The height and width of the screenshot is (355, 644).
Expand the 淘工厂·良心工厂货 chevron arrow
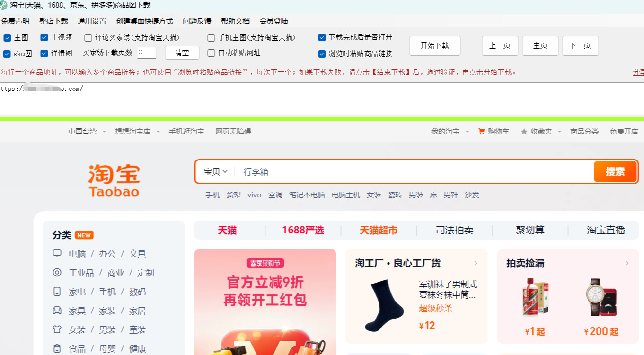[x=476, y=263]
